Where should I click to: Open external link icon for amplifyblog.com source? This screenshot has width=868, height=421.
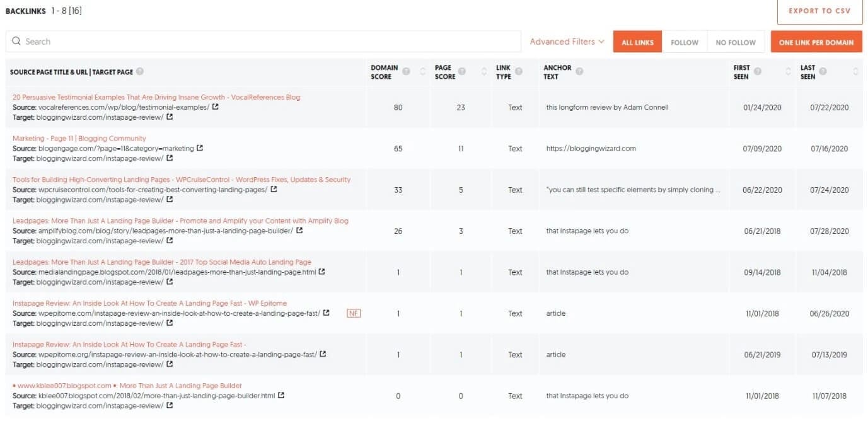[299, 231]
